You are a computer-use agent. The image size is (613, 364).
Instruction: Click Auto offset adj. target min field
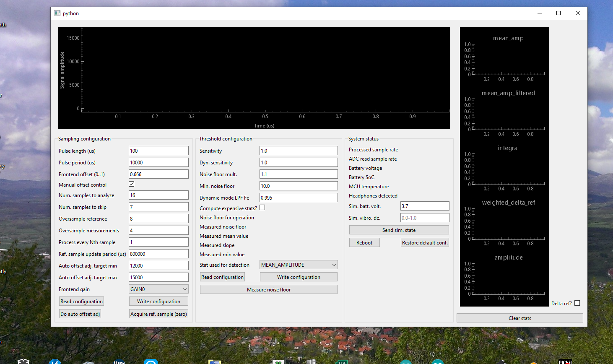pyautogui.click(x=158, y=265)
